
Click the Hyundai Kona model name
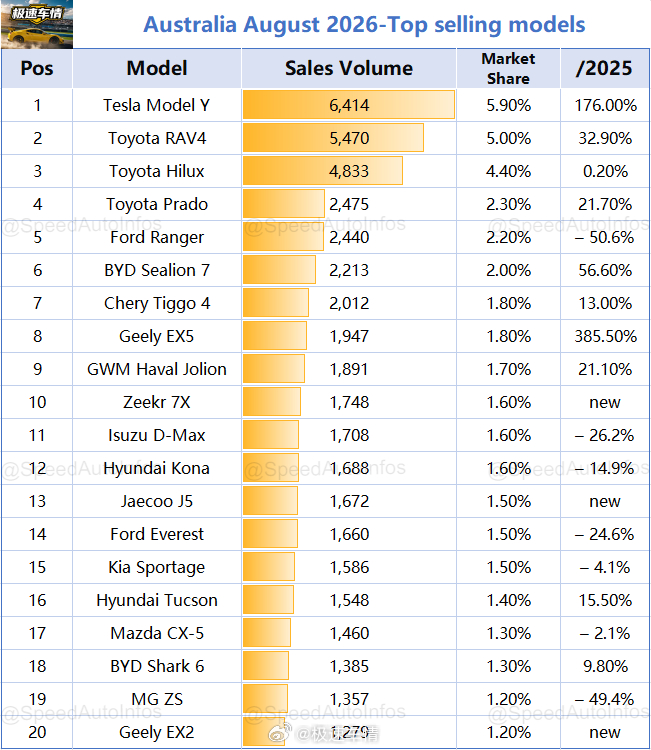point(157,468)
